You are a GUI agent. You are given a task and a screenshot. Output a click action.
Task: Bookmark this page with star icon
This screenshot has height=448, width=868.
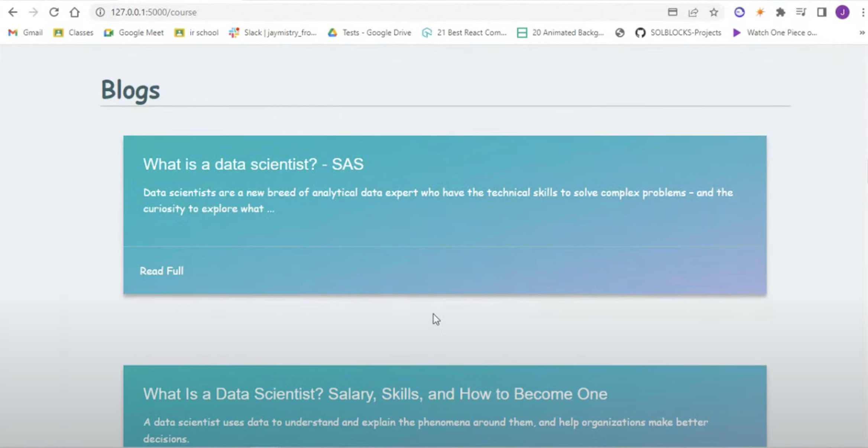tap(713, 12)
